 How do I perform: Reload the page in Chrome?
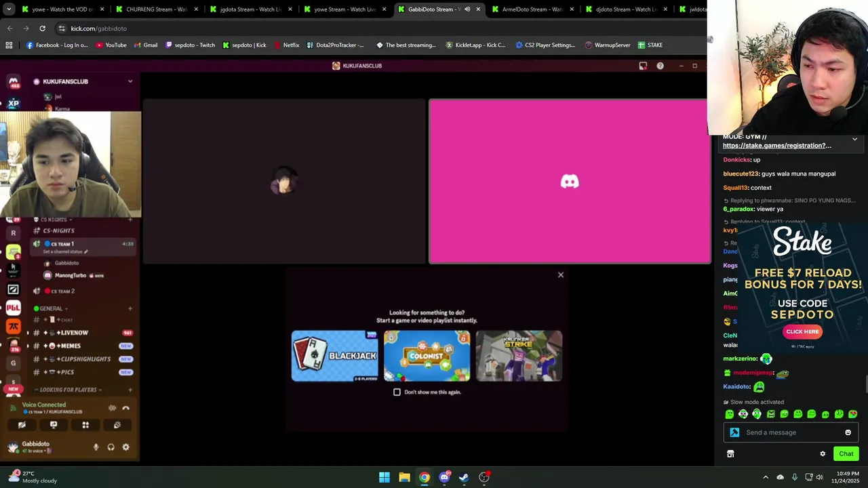[x=42, y=28]
